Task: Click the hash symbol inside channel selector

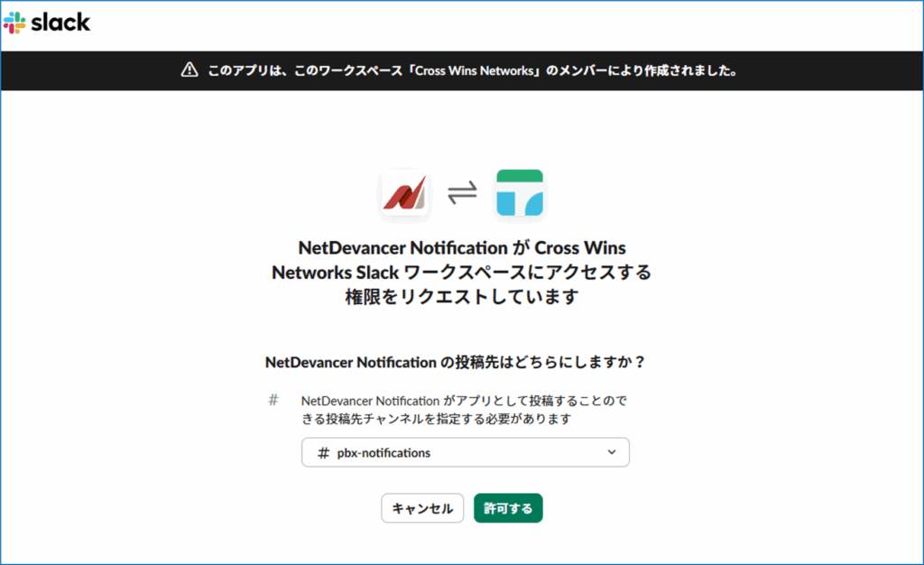Action: [324, 453]
